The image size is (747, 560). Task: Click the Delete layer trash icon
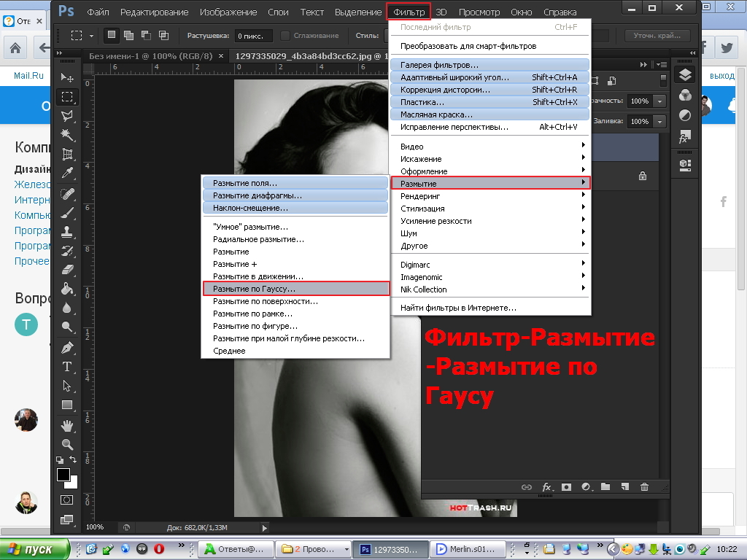tap(644, 486)
